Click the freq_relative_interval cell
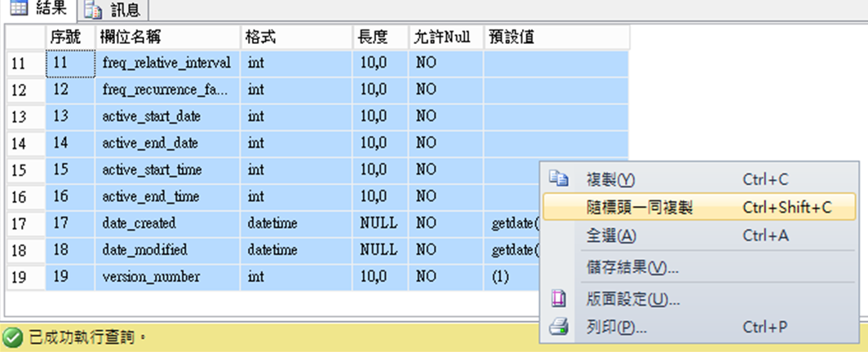Viewport: 868px width, 352px height. pos(166,63)
